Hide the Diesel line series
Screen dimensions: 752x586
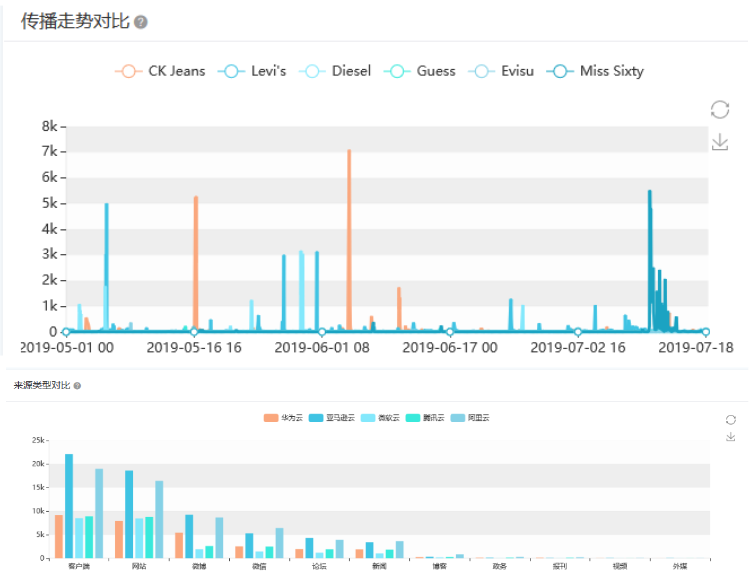[337, 71]
